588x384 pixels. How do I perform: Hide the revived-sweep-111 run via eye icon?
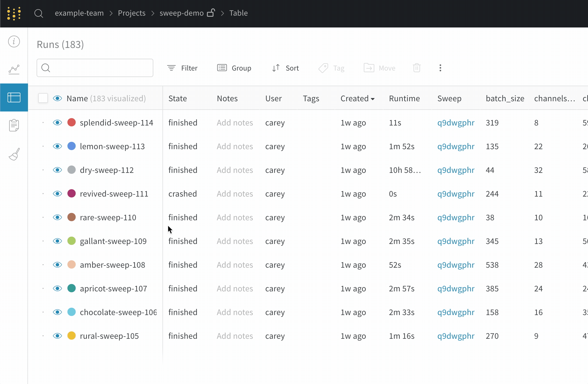[57, 194]
